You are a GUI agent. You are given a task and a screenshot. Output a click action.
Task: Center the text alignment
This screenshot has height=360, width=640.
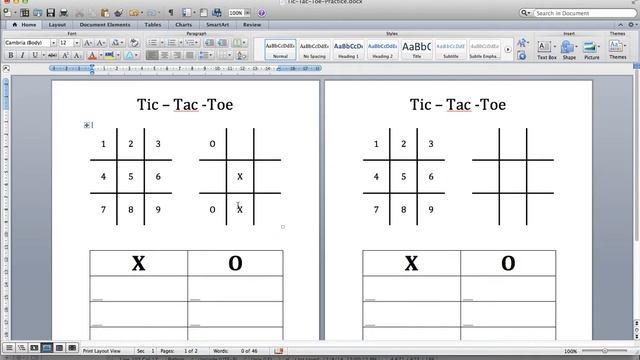pyautogui.click(x=164, y=55)
